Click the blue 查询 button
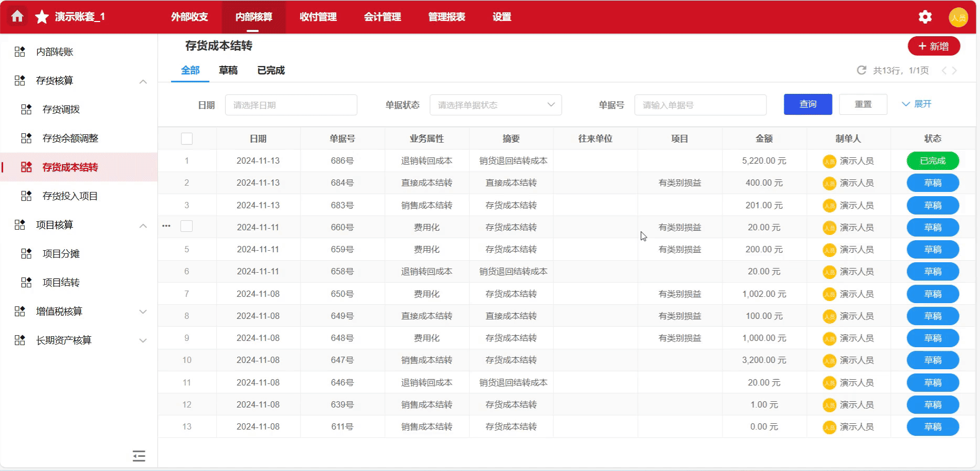980x471 pixels. (x=808, y=104)
